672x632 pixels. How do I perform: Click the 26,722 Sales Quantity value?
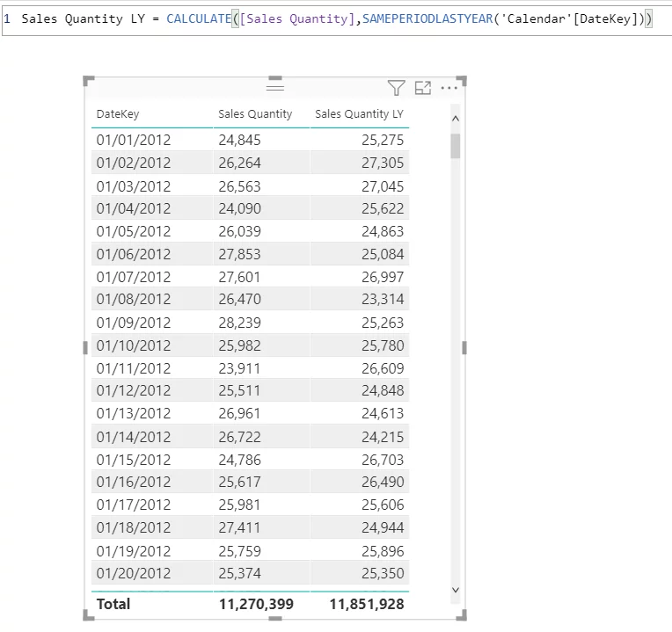pyautogui.click(x=239, y=437)
